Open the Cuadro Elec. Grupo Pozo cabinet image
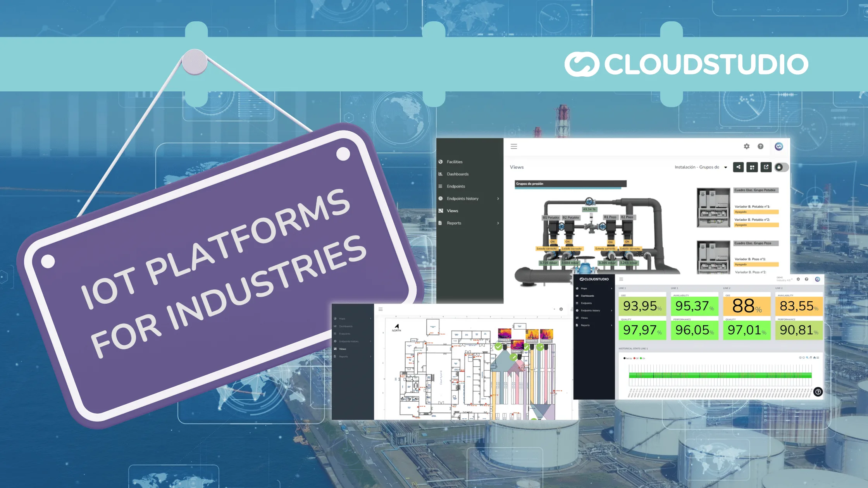Image resolution: width=868 pixels, height=488 pixels. point(713,258)
